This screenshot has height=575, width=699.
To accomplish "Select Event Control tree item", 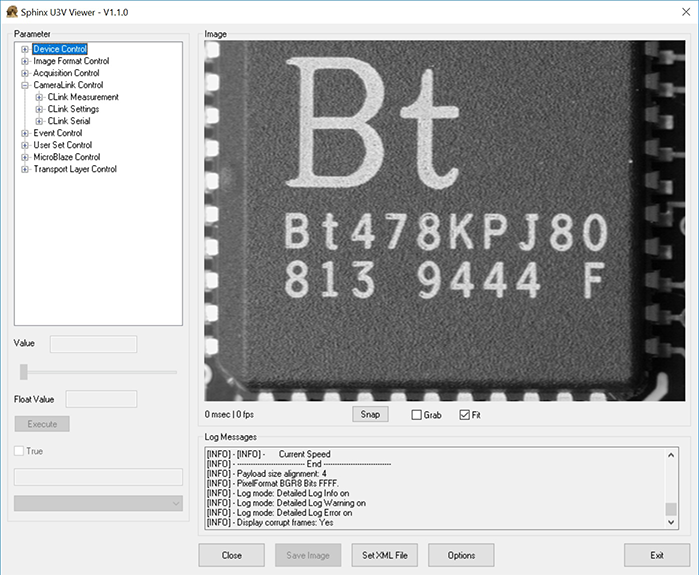I will [57, 133].
